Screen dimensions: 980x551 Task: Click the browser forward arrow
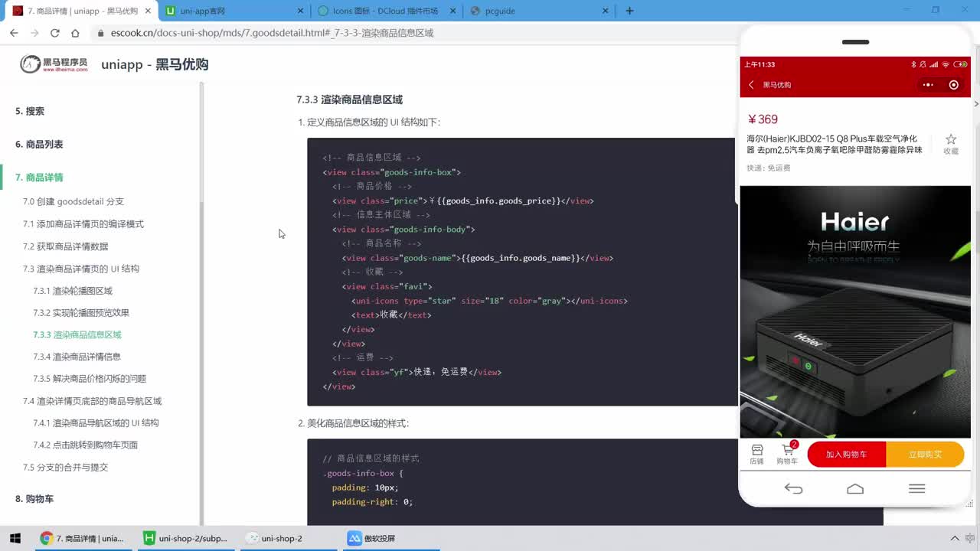point(34,33)
